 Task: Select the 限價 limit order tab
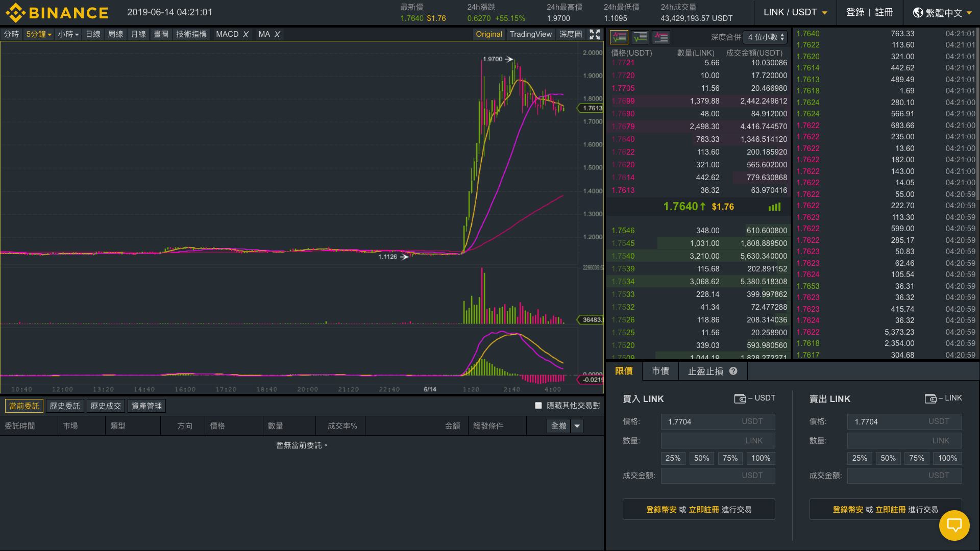(x=624, y=371)
